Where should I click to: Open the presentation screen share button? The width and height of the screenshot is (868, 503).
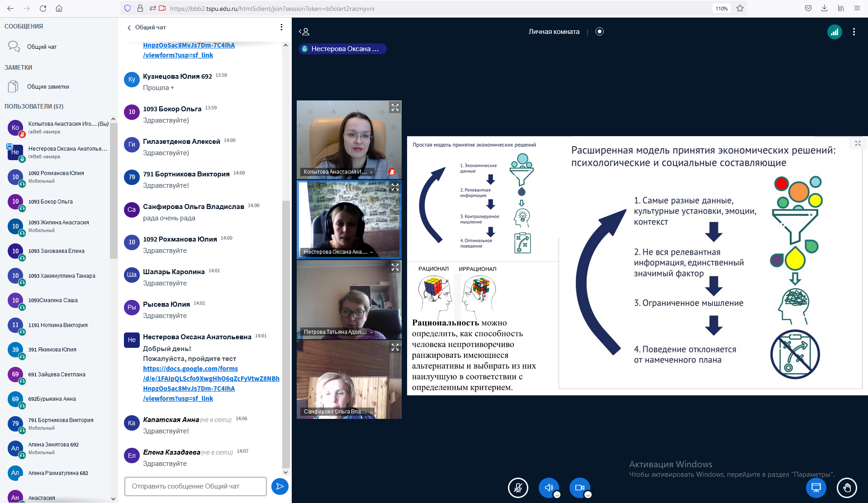click(816, 488)
